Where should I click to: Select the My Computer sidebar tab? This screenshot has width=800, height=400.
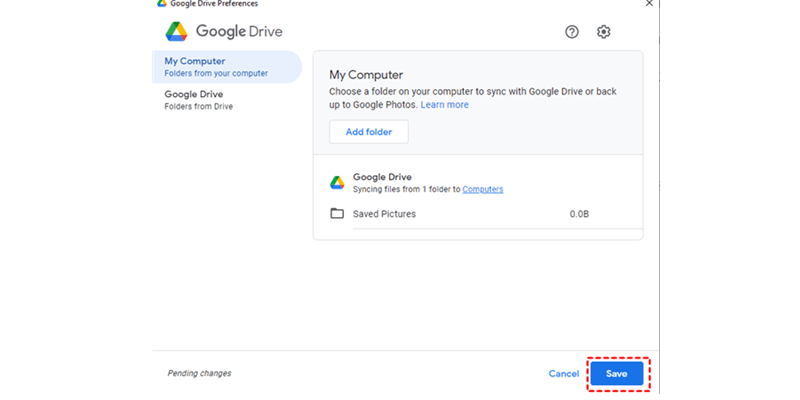(x=227, y=67)
